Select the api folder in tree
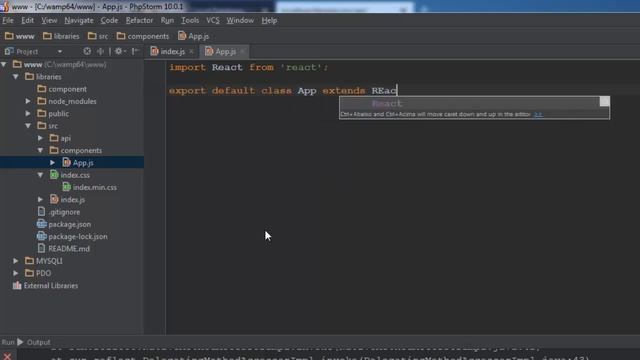Viewport: 640px width, 360px height. [60, 138]
